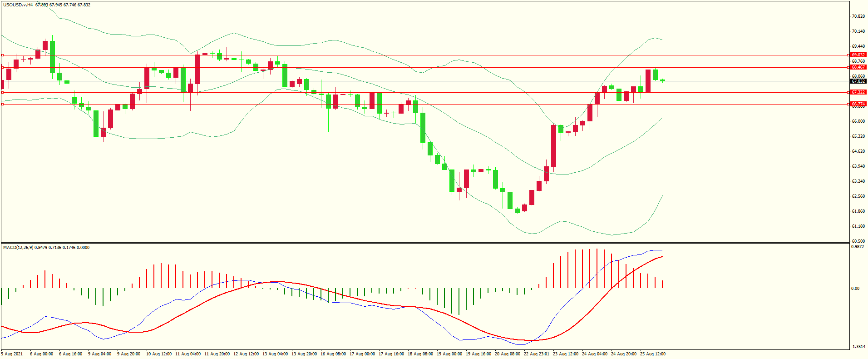Click the 19 Aug 00:00 time label
This screenshot has height=359, width=868.
click(x=449, y=354)
